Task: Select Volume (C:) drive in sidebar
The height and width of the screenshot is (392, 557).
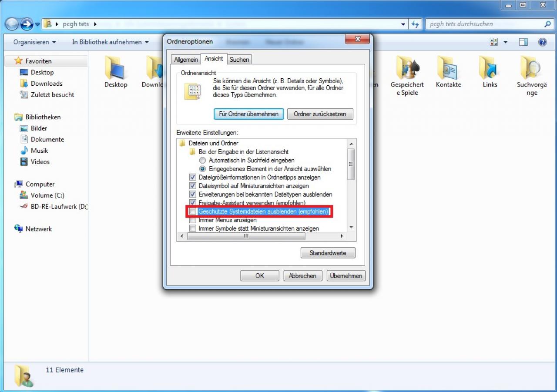Action: 47,195
